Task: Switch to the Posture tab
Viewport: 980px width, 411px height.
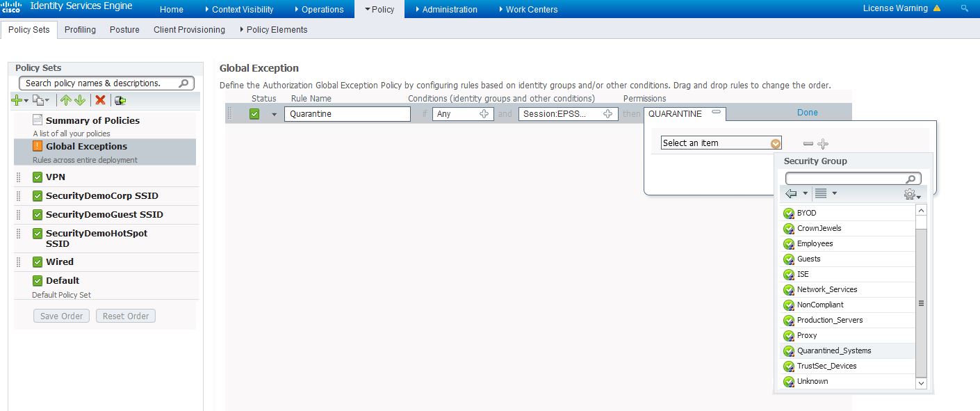Action: coord(124,30)
